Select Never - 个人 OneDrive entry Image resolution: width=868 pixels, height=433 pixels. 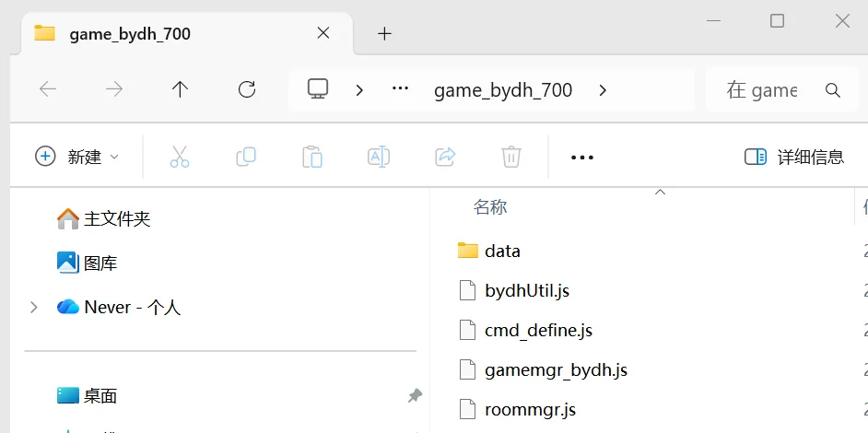(133, 308)
